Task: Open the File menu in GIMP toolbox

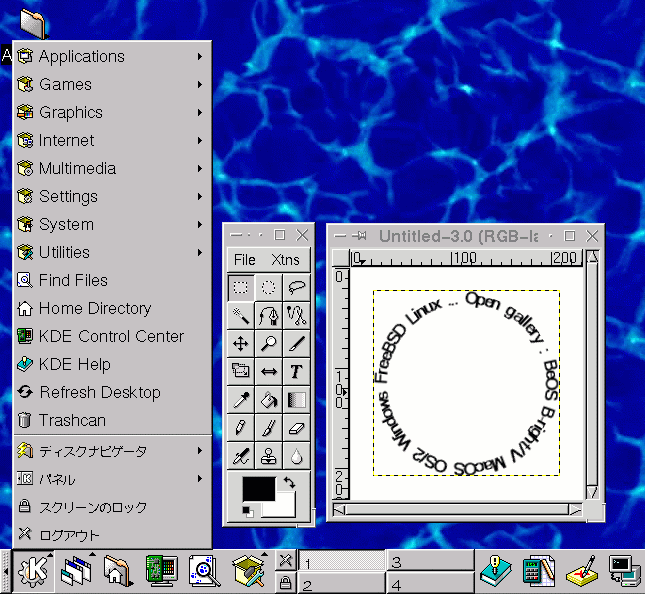Action: (x=245, y=260)
